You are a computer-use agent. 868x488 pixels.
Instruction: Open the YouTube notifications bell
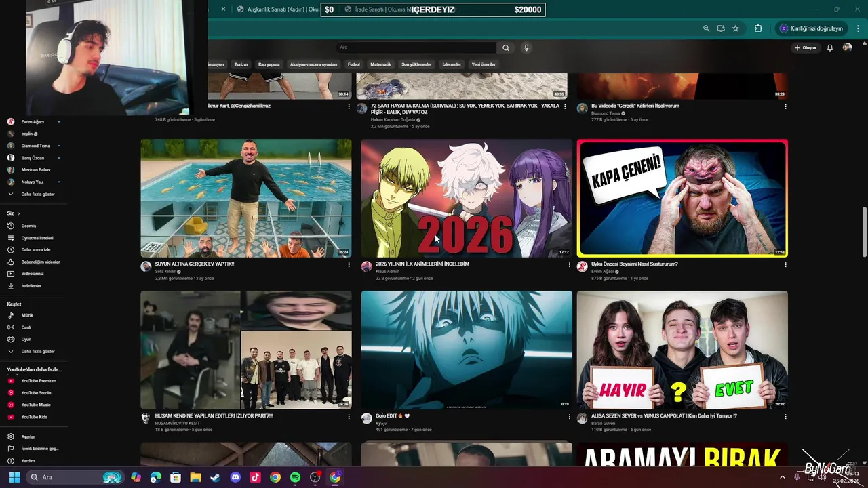click(829, 47)
